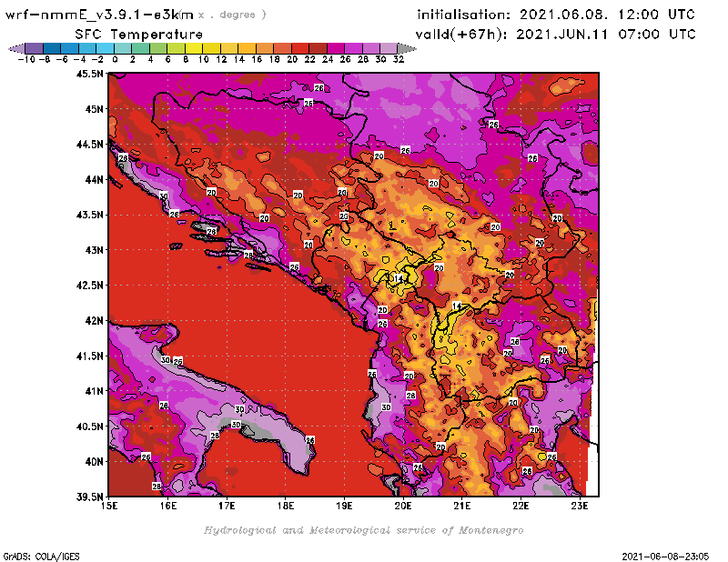Click the '43.5N' latitude label
728x562 pixels.
tap(89, 215)
